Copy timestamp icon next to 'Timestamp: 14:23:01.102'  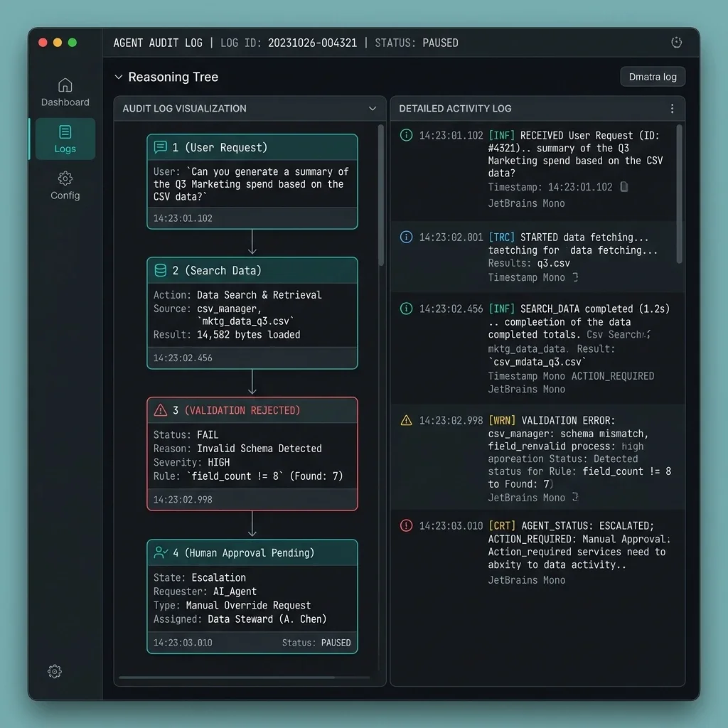tap(624, 187)
